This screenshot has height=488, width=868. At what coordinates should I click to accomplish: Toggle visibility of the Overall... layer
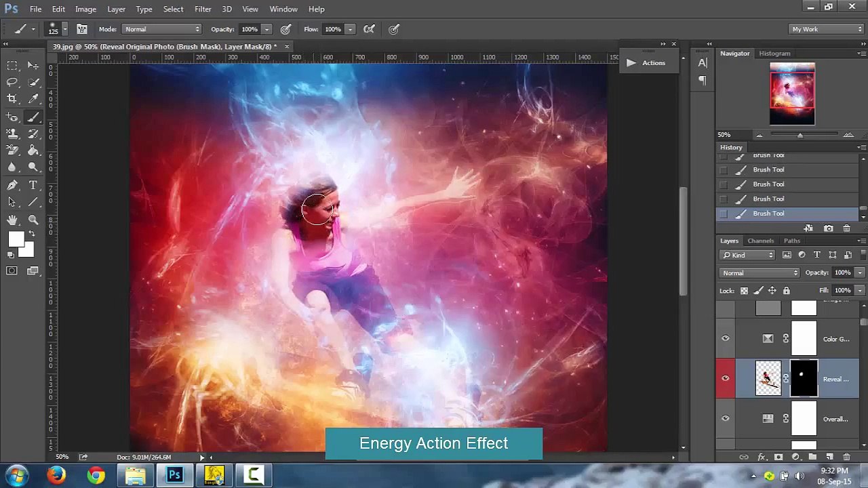click(x=726, y=419)
